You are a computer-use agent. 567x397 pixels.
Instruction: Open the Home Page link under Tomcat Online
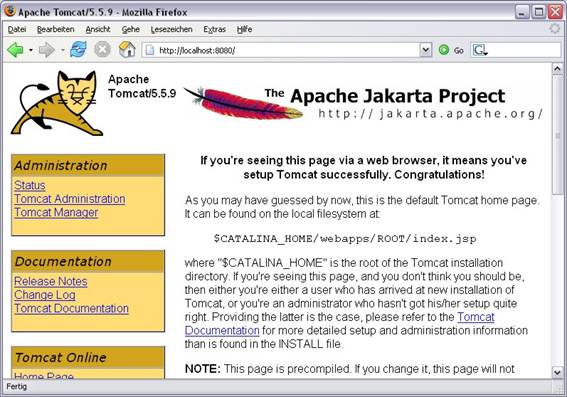tap(44, 375)
